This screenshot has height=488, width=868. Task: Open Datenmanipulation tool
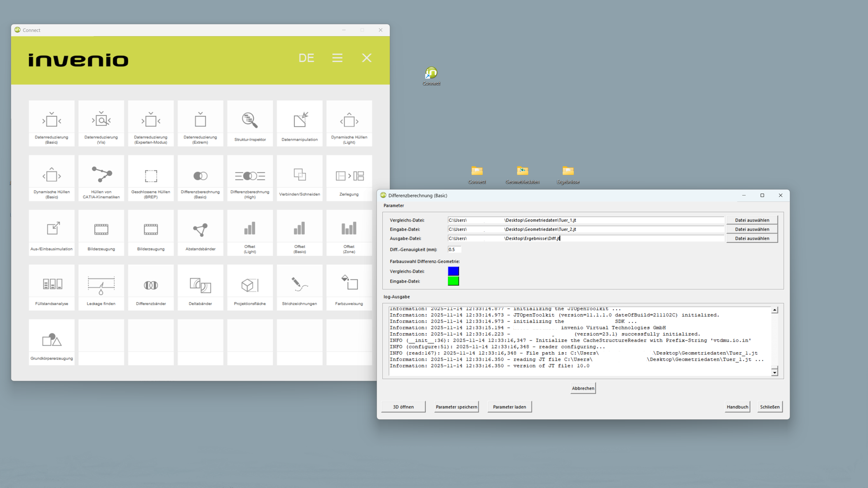300,123
